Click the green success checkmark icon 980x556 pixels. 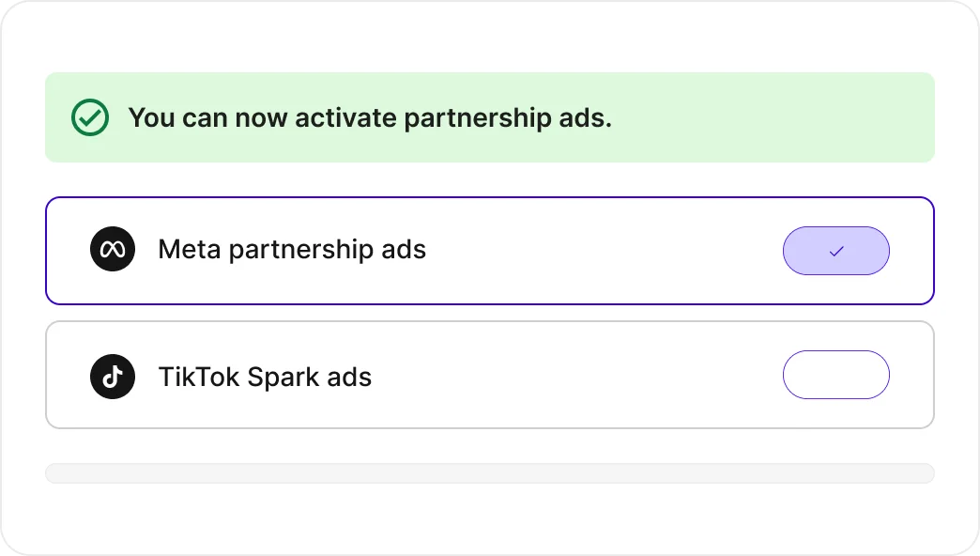click(90, 117)
